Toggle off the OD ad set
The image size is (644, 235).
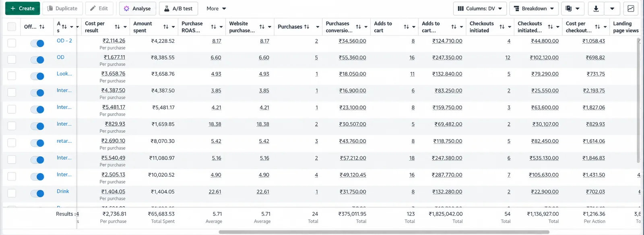[37, 60]
